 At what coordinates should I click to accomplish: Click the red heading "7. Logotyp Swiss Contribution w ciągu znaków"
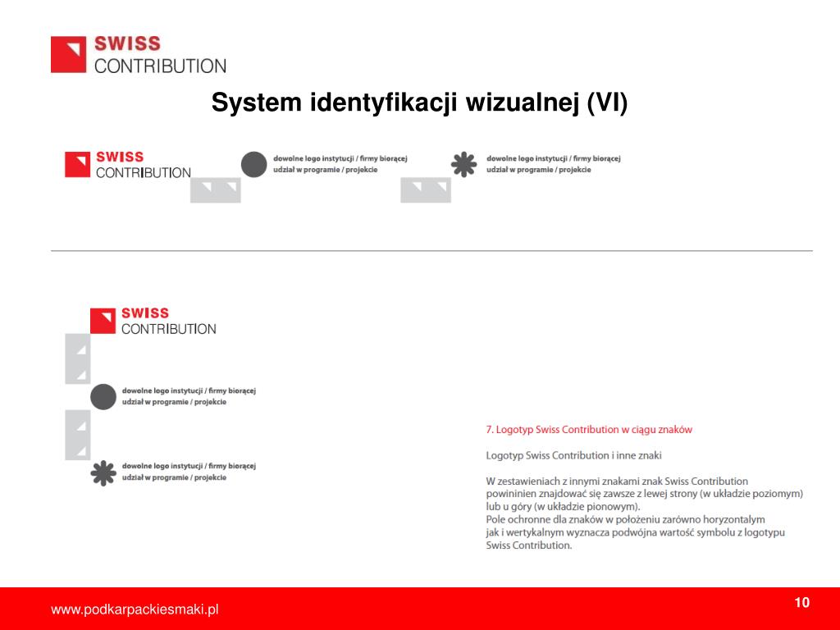pos(589,430)
